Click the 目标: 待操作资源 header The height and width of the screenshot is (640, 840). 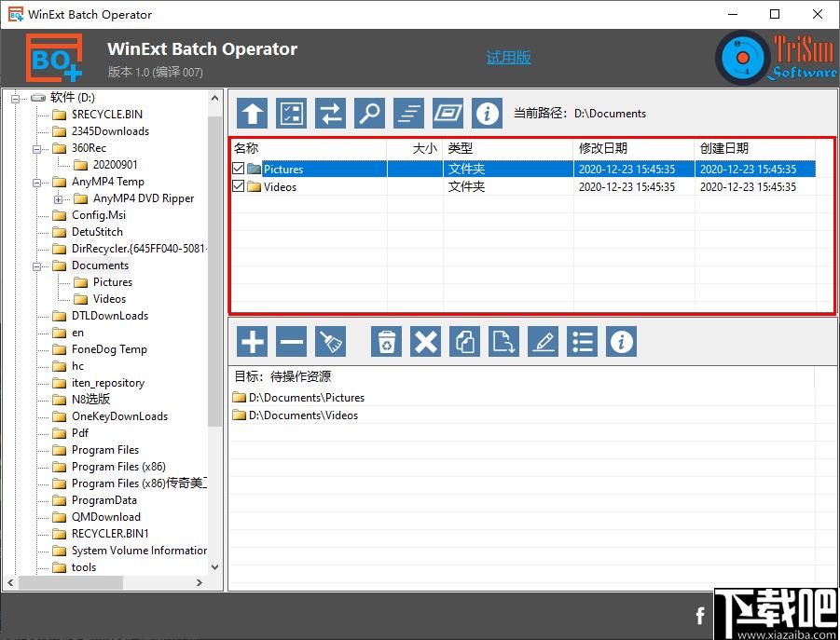click(282, 376)
